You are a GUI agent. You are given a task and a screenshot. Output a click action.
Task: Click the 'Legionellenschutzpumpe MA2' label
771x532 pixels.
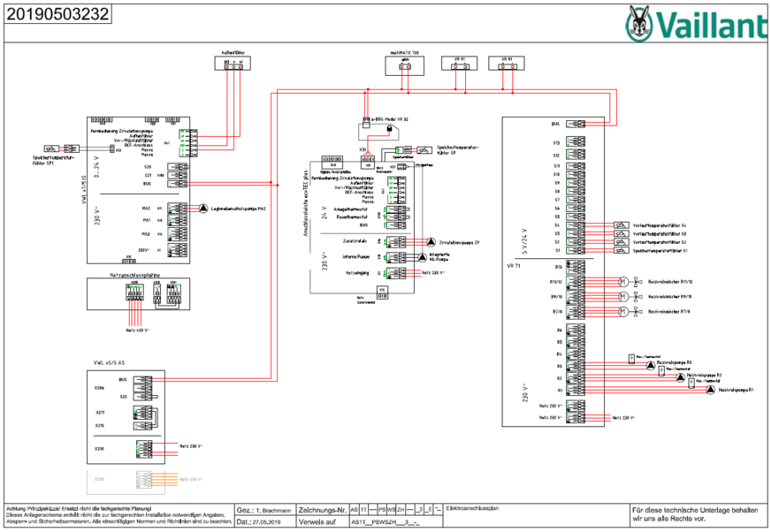[239, 209]
